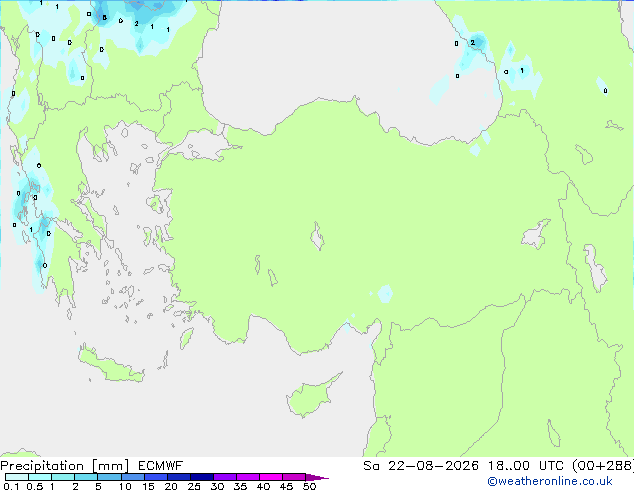This screenshot has width=634, height=490.
Task: Select the 5–10 mm legend color box
Action: 110,477
